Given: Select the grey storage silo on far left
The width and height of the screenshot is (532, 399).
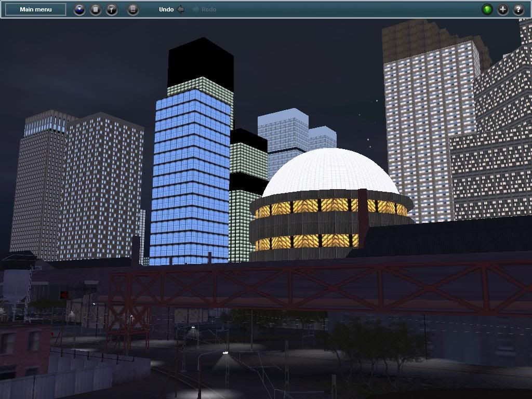Looking at the screenshot, I should pyautogui.click(x=15, y=286).
